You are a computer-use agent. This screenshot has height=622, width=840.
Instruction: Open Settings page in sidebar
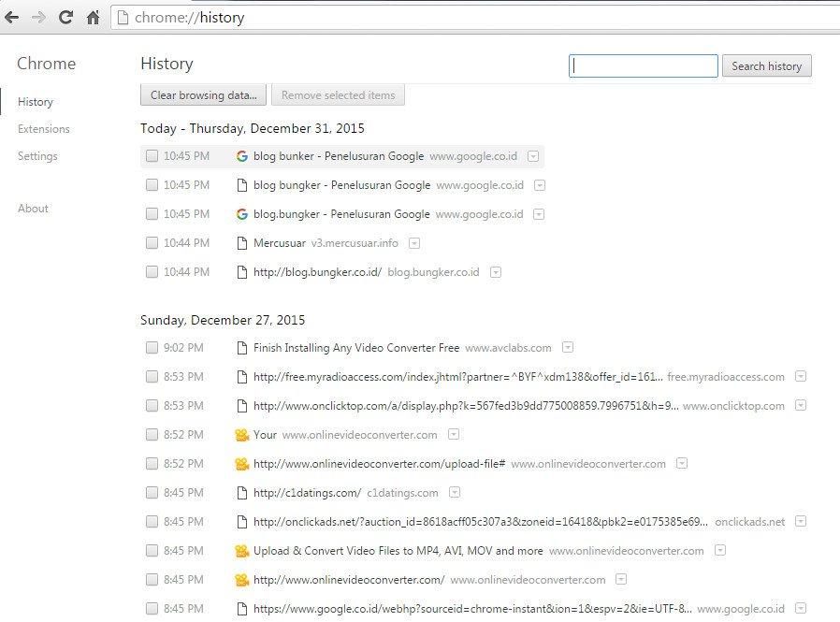(37, 156)
